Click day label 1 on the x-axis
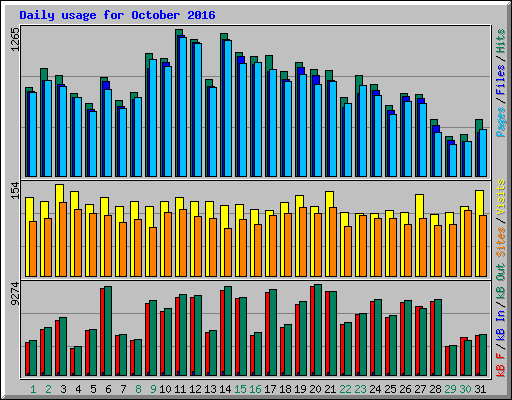 click(x=33, y=389)
